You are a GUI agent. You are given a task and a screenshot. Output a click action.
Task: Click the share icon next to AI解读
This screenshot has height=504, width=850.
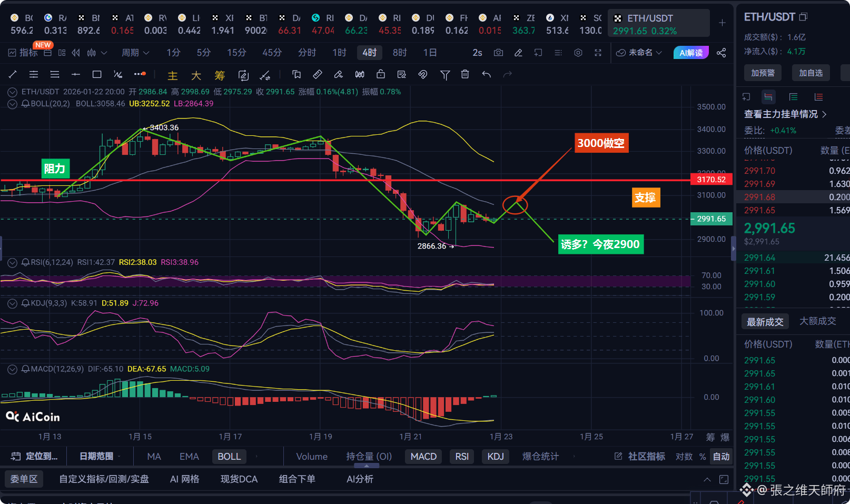coord(721,53)
